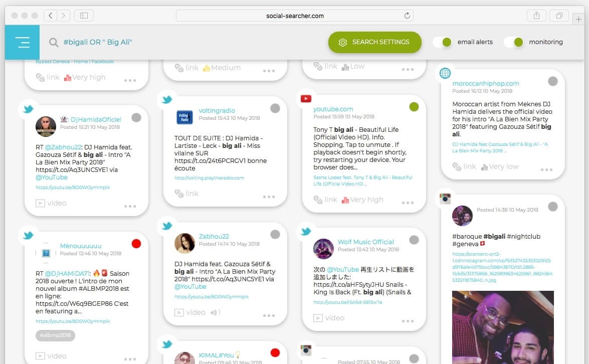
Task: Open Wolf Music Official username link
Action: (x=366, y=242)
